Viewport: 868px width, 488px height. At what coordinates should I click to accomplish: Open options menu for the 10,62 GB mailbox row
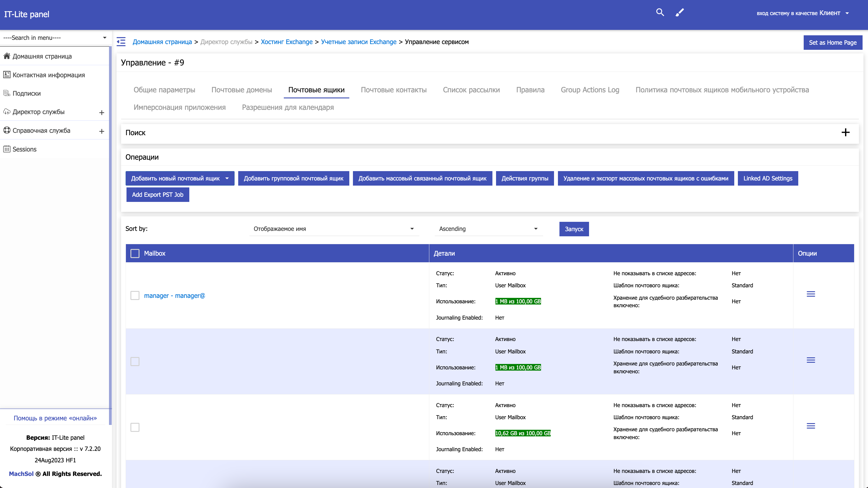coord(811,426)
